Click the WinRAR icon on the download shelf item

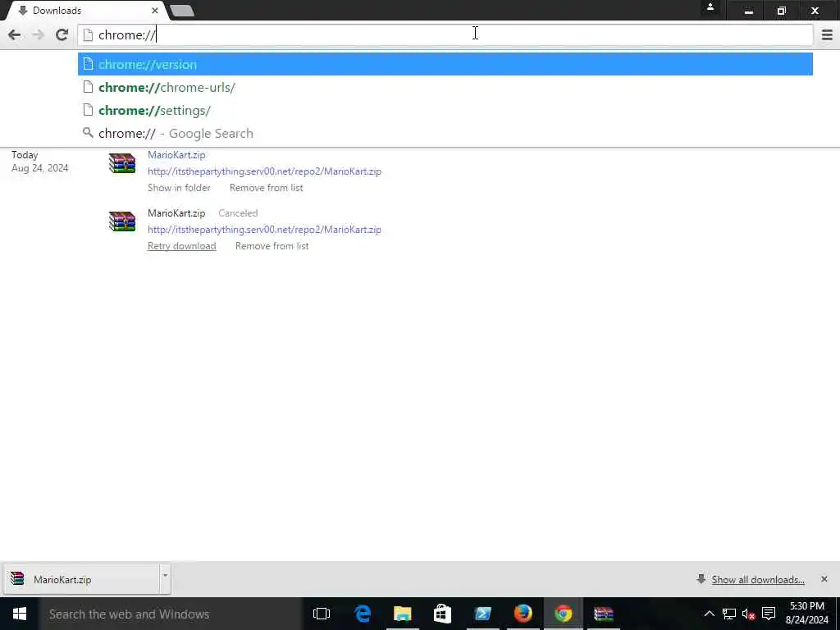tap(18, 578)
